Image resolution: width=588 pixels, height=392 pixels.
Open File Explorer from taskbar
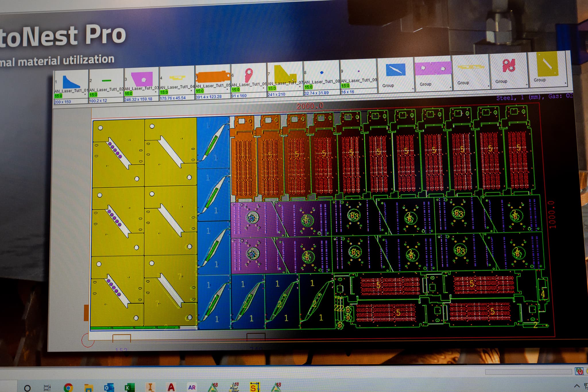[x=89, y=388]
